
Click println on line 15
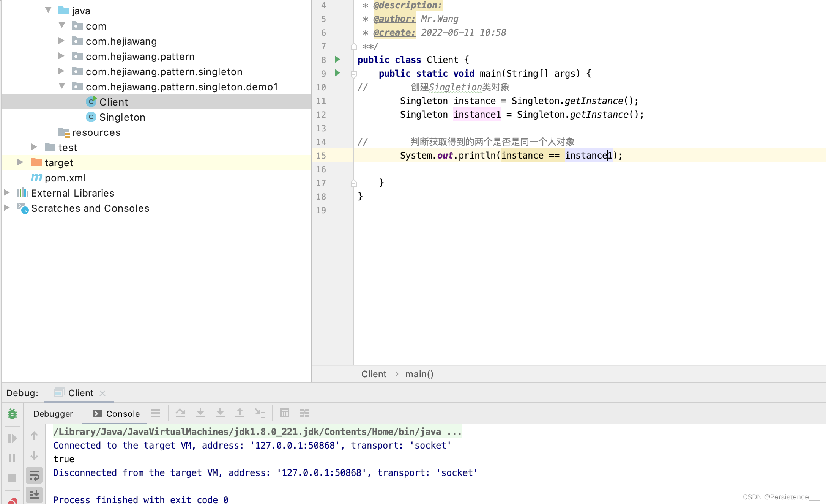pos(477,156)
